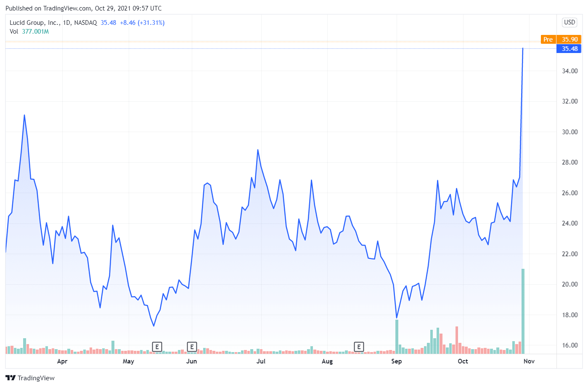Click the published date header text
The image size is (588, 387).
point(83,8)
